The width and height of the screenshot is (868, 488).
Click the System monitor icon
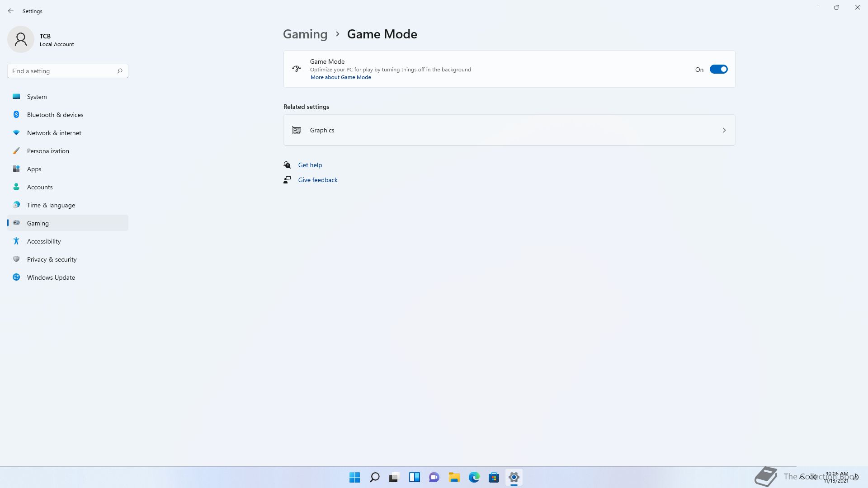16,96
